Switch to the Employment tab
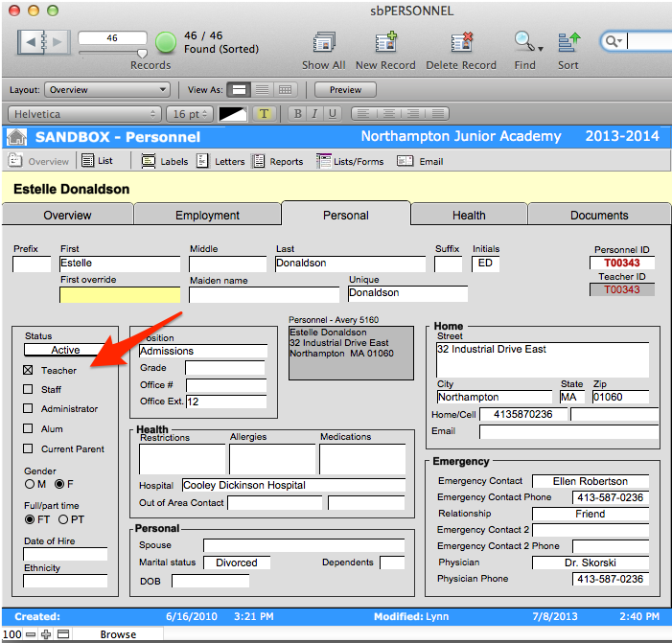 (x=207, y=216)
